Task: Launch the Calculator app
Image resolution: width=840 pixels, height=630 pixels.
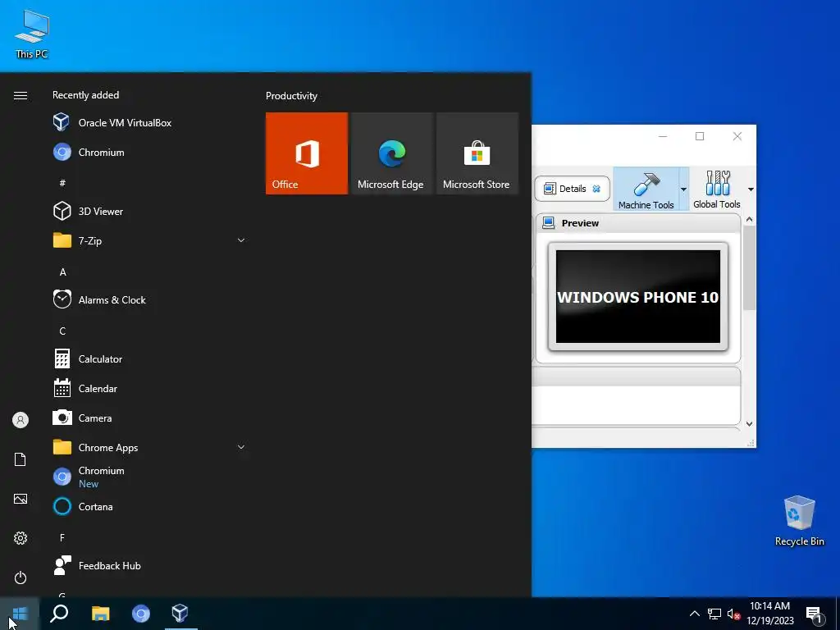Action: coord(150,358)
